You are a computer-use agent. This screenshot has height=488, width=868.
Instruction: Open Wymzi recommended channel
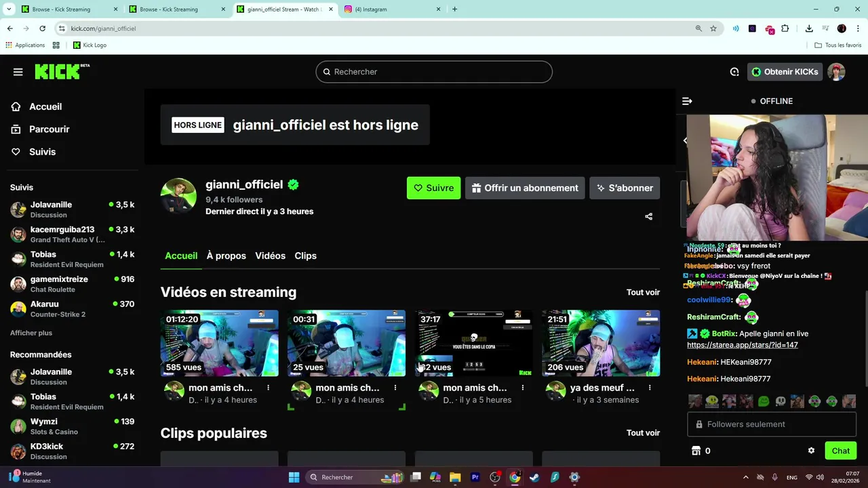(72, 426)
